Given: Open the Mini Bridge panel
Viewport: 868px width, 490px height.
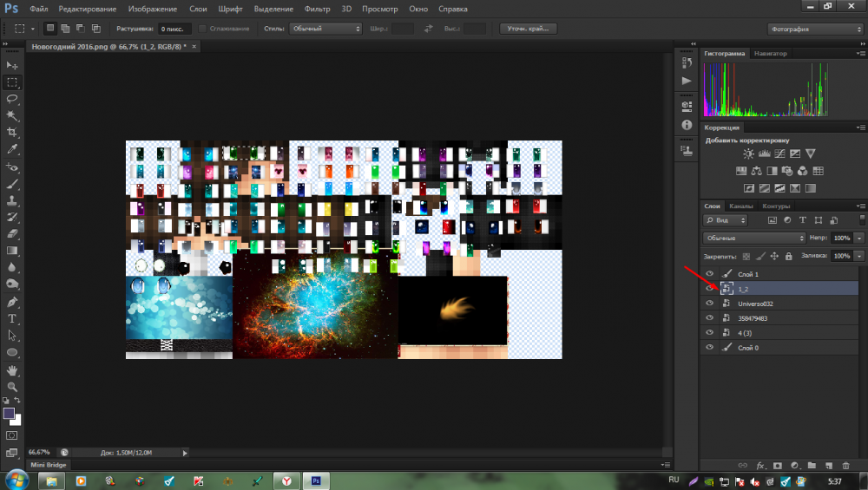Looking at the screenshot, I should click(49, 465).
